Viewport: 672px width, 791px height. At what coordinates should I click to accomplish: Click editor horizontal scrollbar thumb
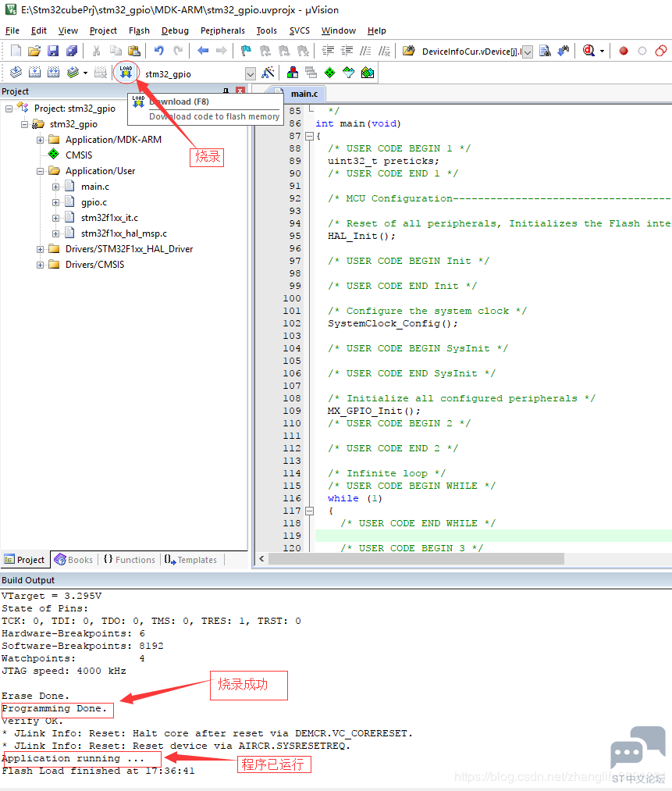pos(416,559)
